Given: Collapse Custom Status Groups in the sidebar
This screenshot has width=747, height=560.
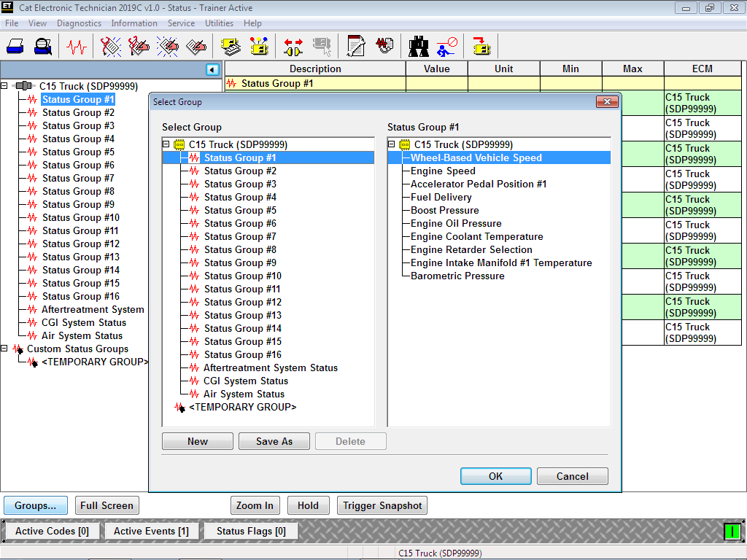Looking at the screenshot, I should click(x=6, y=349).
